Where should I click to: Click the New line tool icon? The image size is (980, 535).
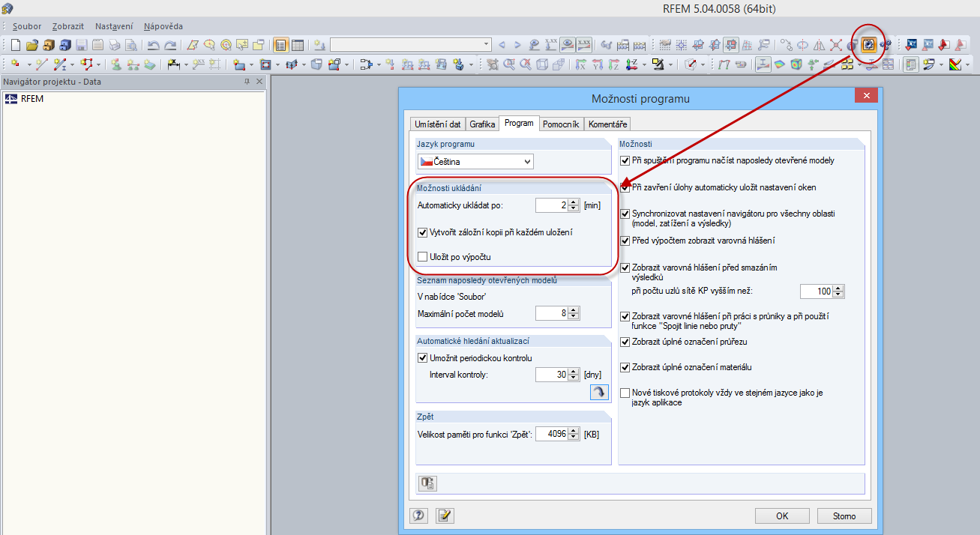point(42,64)
